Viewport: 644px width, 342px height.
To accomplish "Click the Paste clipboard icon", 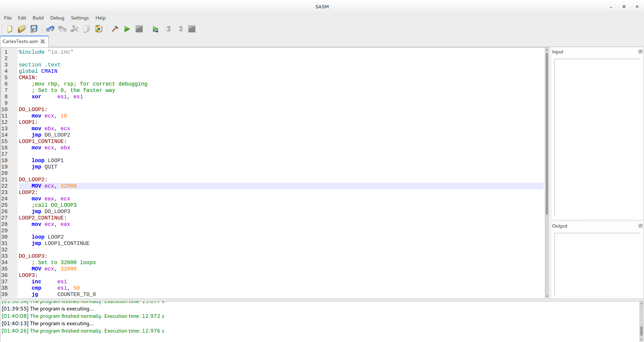I will pos(99,29).
